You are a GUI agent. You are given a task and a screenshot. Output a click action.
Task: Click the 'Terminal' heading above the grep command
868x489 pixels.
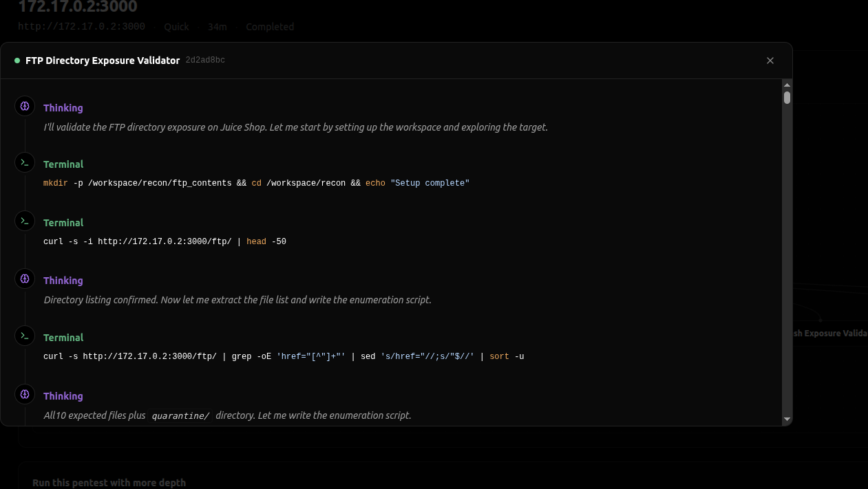(x=63, y=338)
